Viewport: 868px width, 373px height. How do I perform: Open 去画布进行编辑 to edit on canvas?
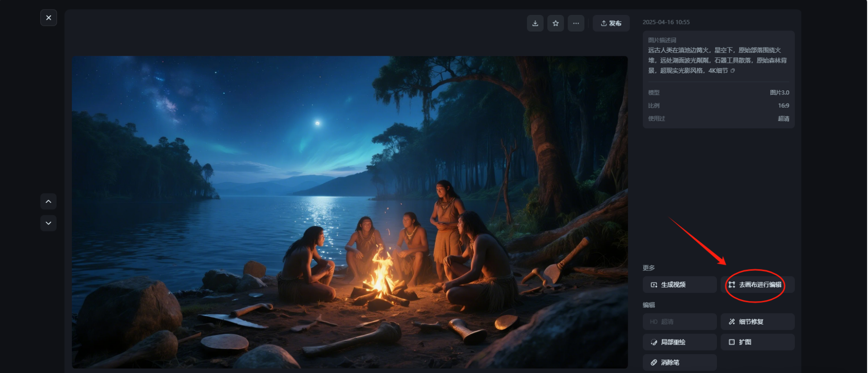pyautogui.click(x=758, y=285)
